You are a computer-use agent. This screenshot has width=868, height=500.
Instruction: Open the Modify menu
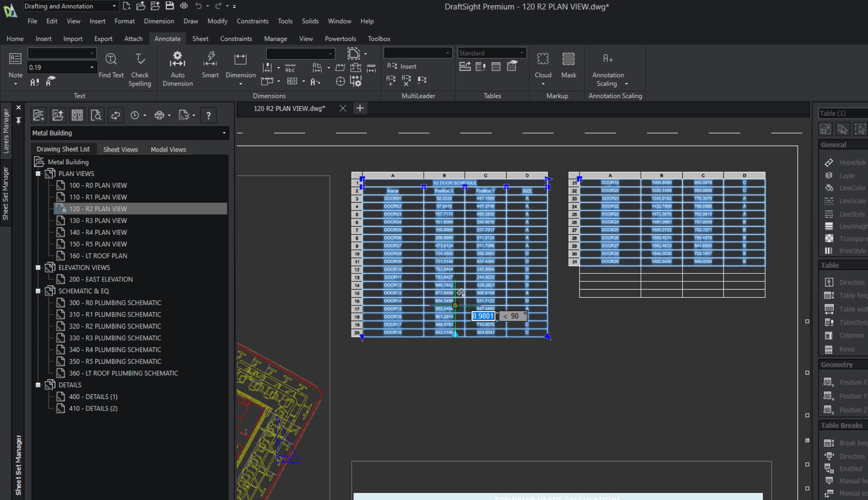coord(218,21)
